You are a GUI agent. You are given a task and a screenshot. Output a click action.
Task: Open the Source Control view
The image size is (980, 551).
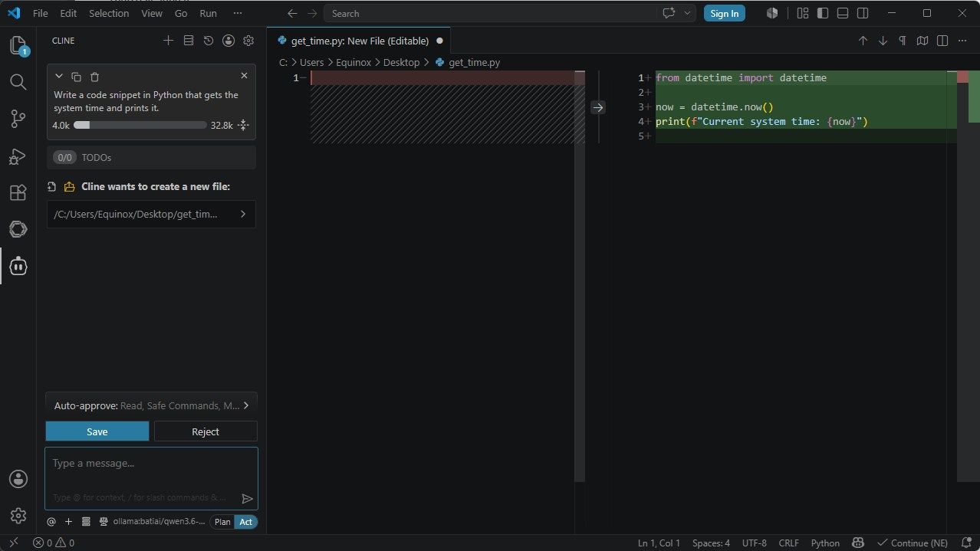(18, 119)
